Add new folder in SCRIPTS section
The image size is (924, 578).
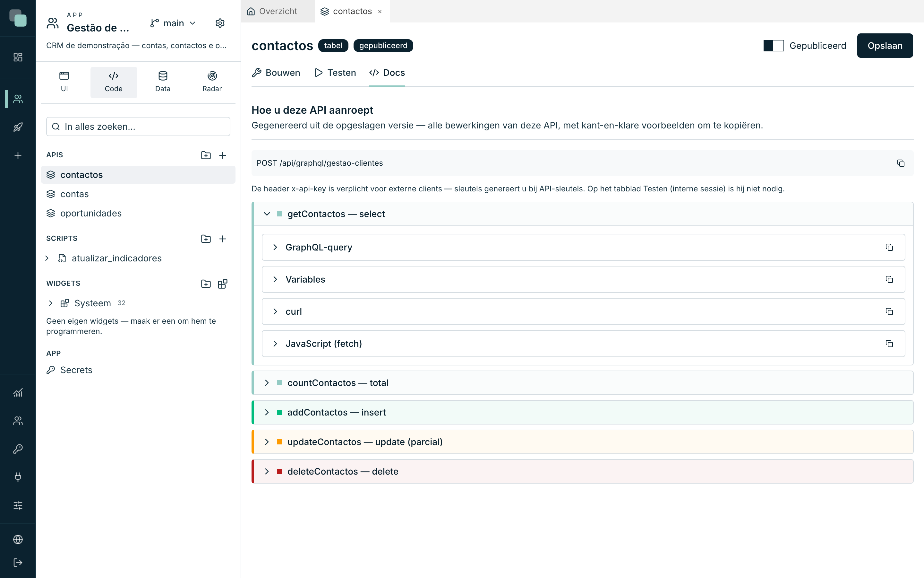click(206, 239)
